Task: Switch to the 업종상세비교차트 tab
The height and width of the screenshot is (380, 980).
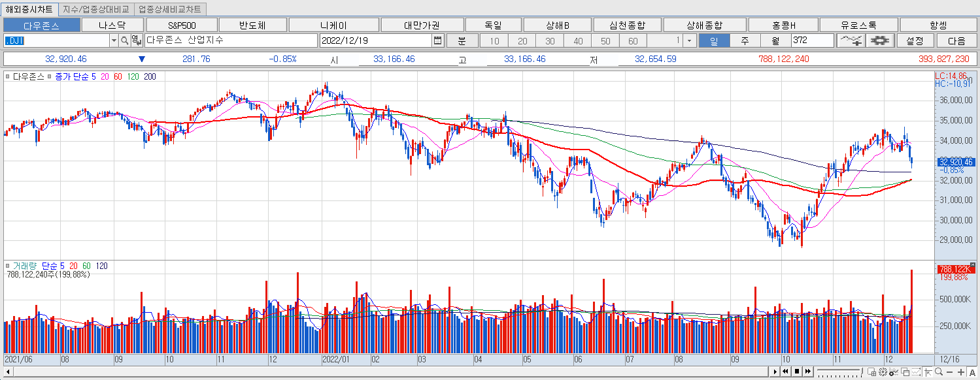Action: [x=170, y=9]
